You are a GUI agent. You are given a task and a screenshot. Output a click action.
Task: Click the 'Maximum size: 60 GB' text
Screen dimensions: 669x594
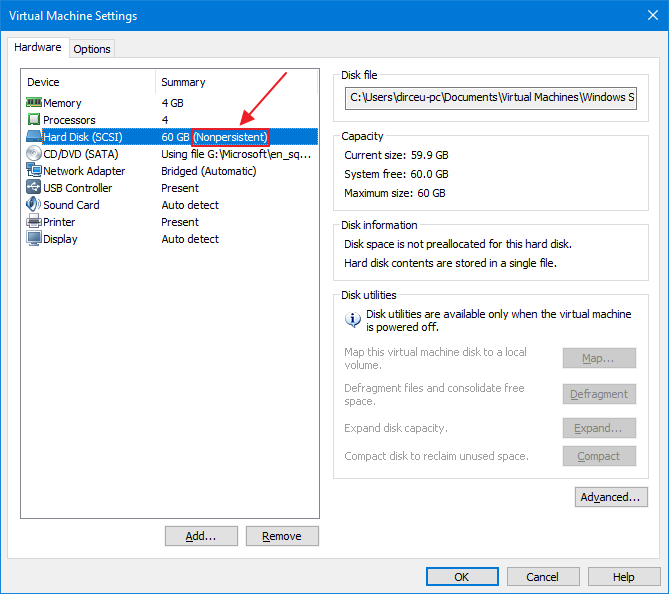(x=395, y=193)
